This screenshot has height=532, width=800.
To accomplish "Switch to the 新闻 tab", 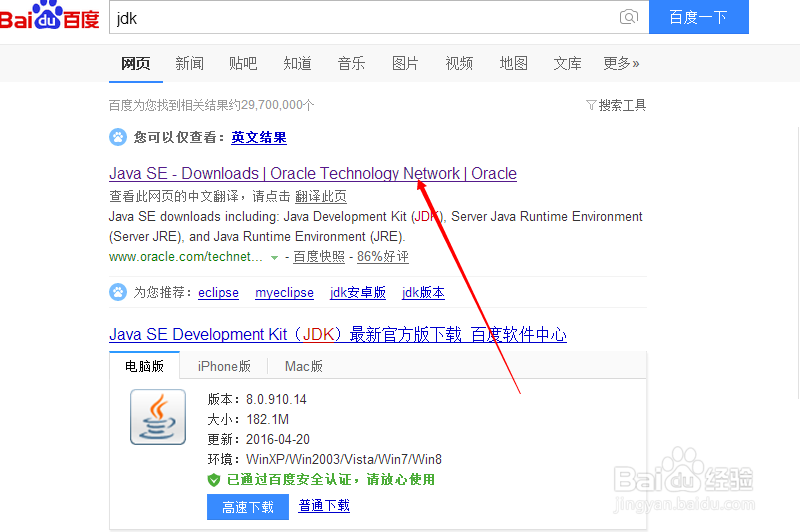I will [x=189, y=63].
